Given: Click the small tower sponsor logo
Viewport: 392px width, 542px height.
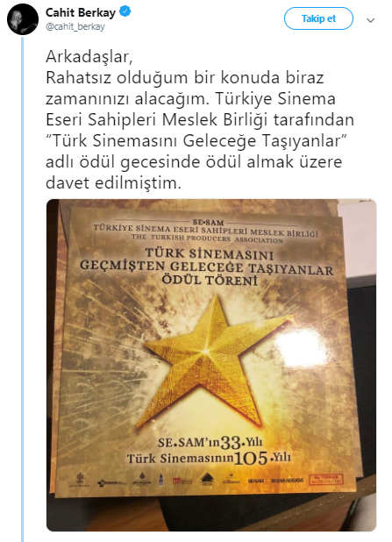Looking at the screenshot, I should point(160,480).
